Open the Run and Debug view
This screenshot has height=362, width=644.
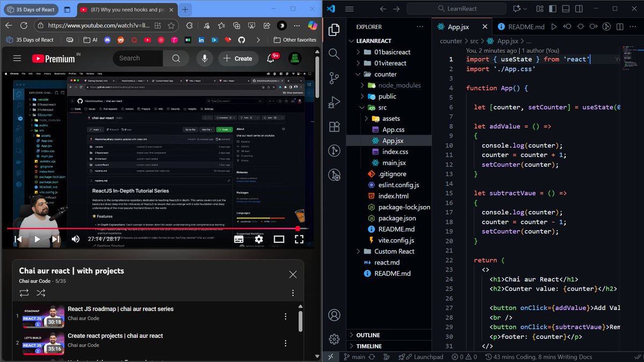pyautogui.click(x=334, y=102)
